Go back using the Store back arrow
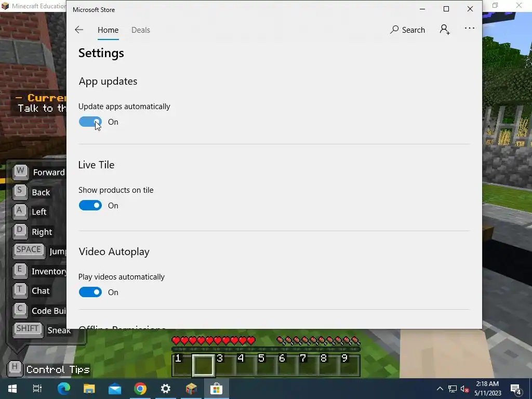The height and width of the screenshot is (399, 532). pyautogui.click(x=79, y=30)
